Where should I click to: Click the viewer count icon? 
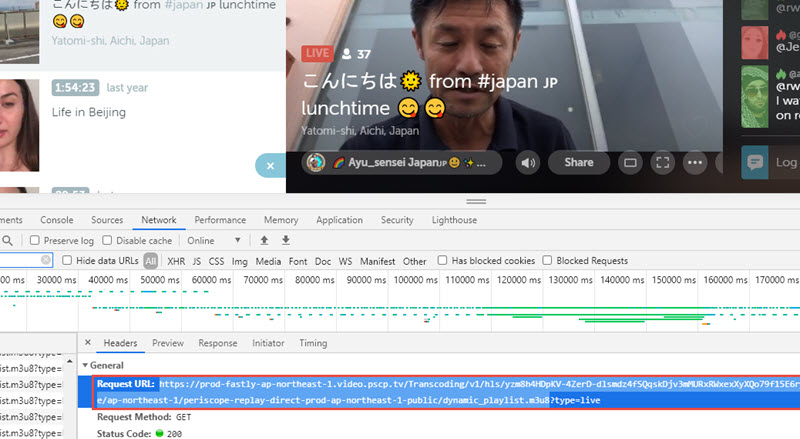pyautogui.click(x=347, y=54)
